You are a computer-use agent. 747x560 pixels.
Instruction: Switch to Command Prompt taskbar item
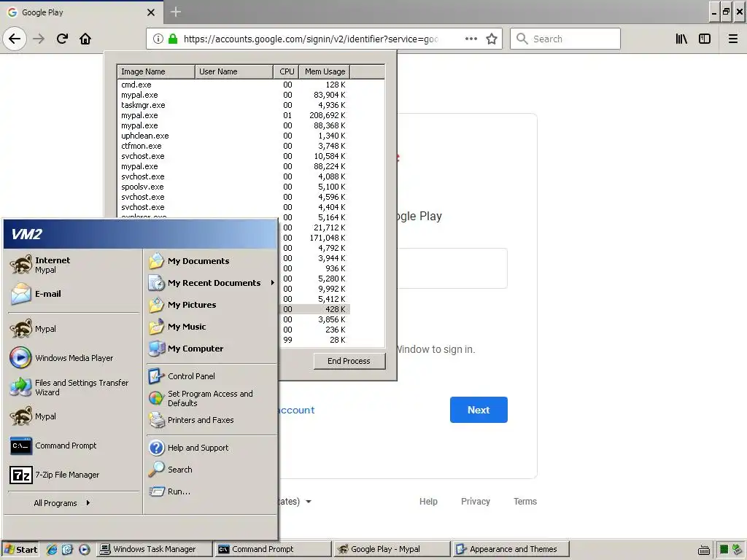(273, 550)
